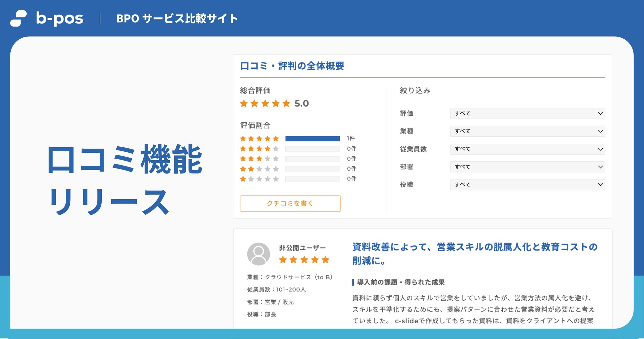The image size is (644, 339).
Task: Click the overall 5.0 rating stars
Action: click(265, 104)
